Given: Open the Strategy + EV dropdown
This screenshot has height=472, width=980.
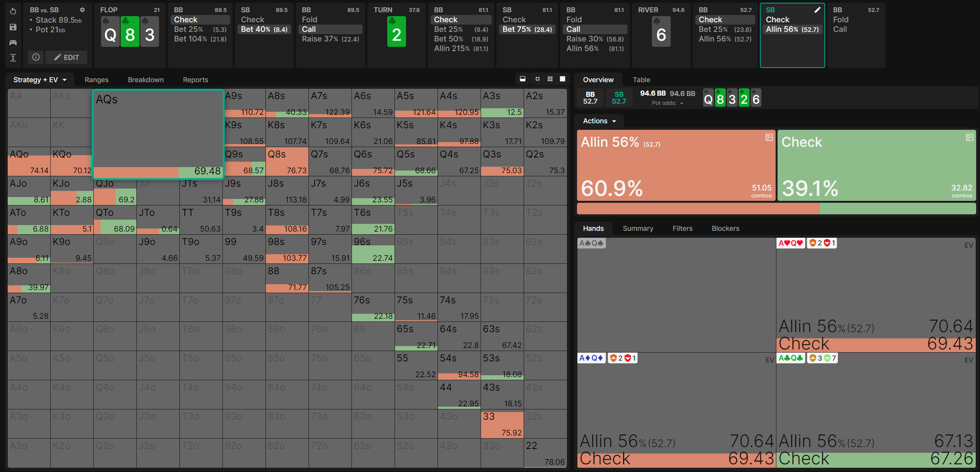Looking at the screenshot, I should tap(40, 80).
